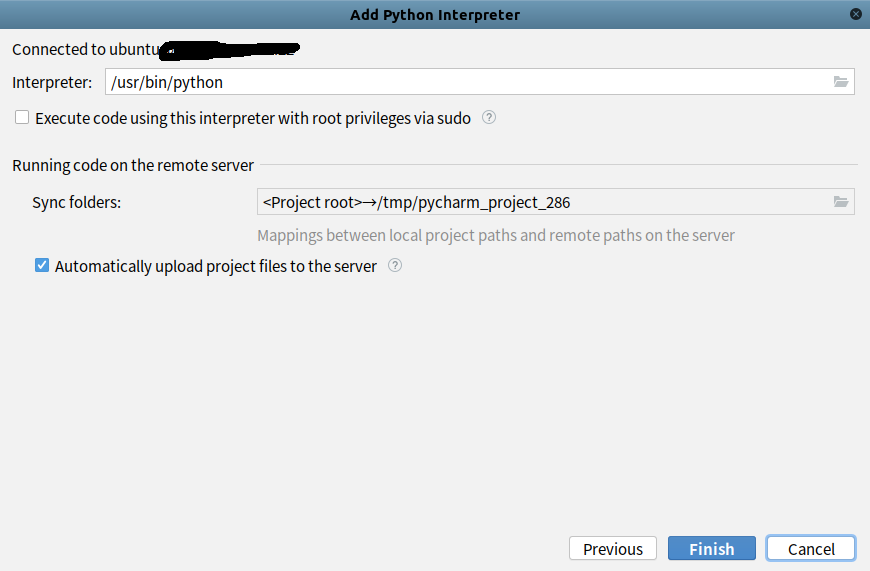Cancel the interpreter setup
Screen dimensions: 870x571
811,549
